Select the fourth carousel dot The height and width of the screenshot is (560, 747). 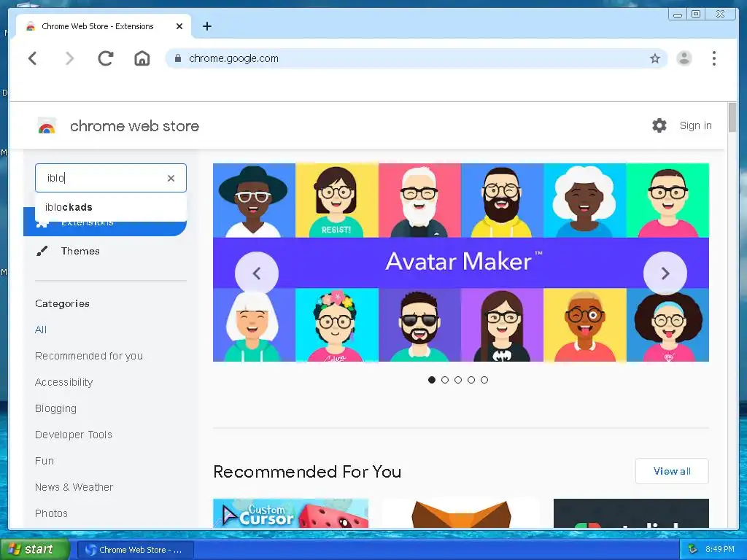click(471, 379)
